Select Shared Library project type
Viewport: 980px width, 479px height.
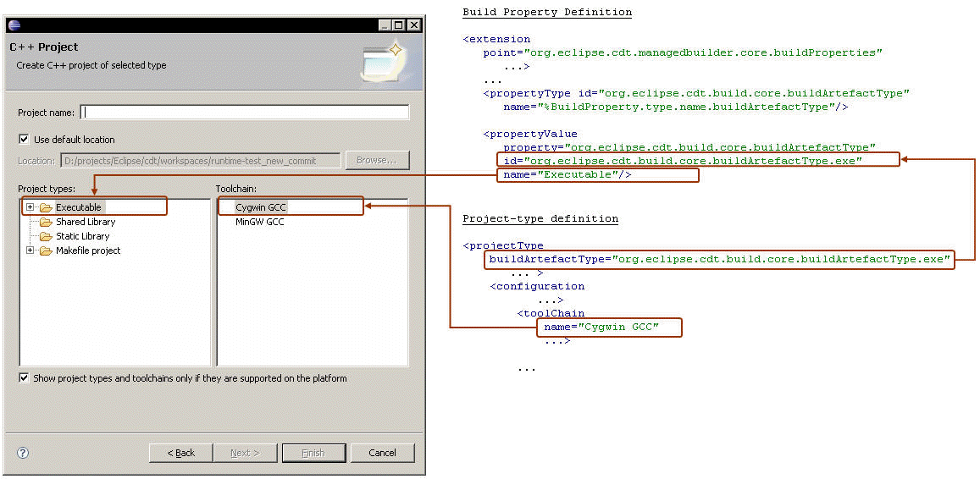tap(86, 222)
